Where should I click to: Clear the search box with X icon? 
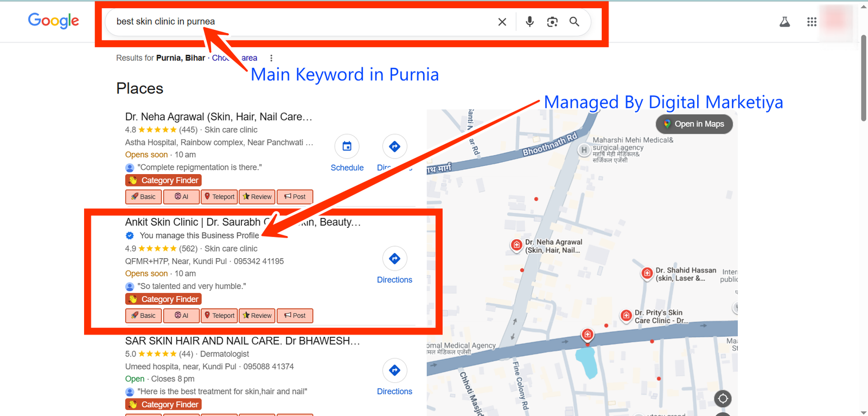click(502, 22)
